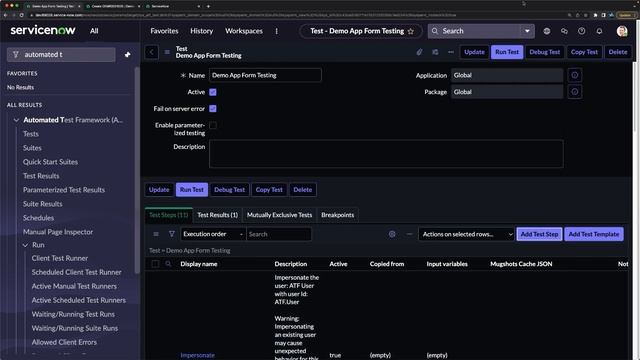Image resolution: width=640 pixels, height=360 pixels.
Task: Click the Description text area
Action: [x=386, y=154]
